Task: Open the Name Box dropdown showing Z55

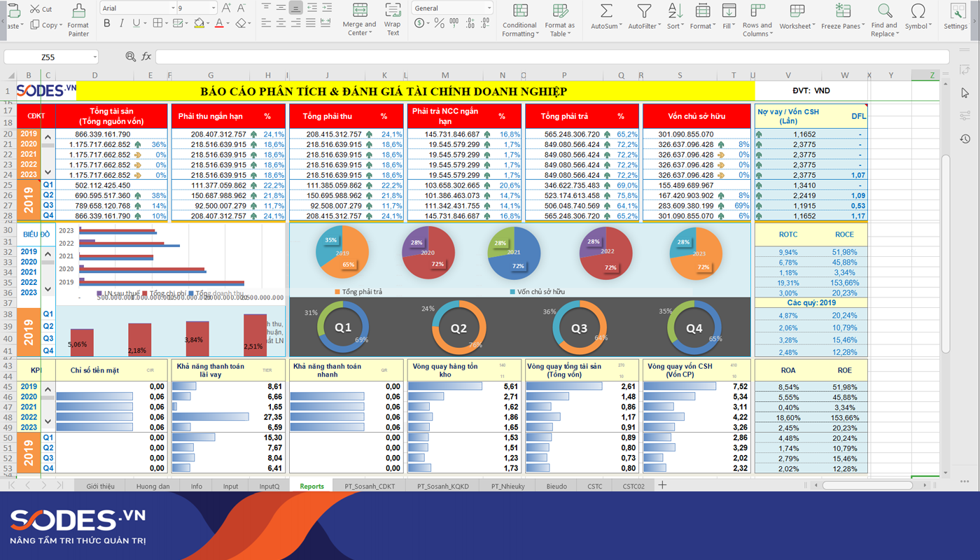Action: pos(94,57)
